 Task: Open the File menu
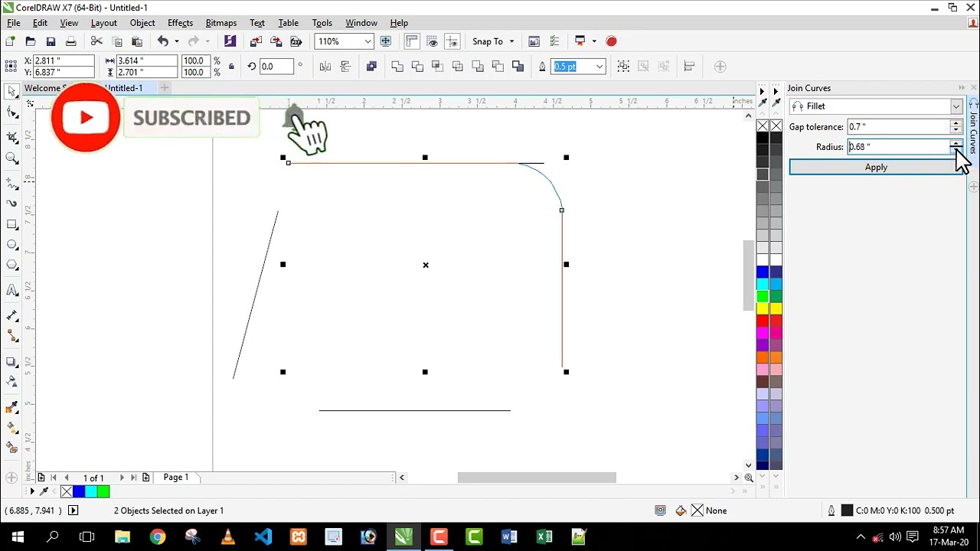click(x=14, y=23)
